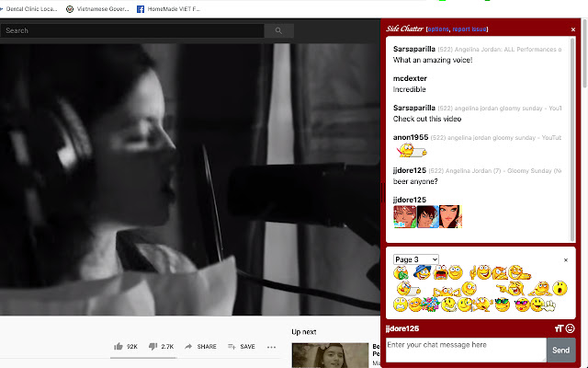
Task: Open the three-dot more actions menu
Action: [x=271, y=347]
